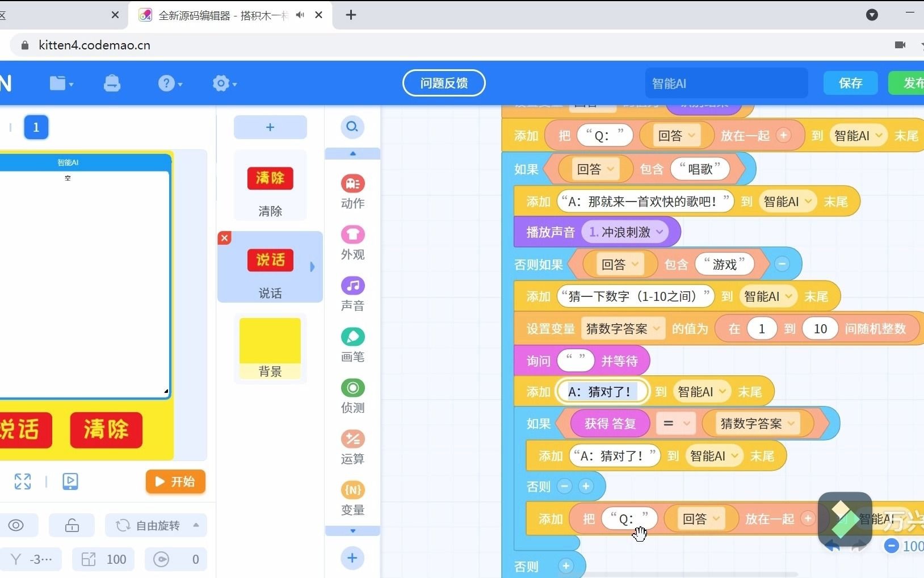
Task: Edit the 唱歌 text input
Action: [x=700, y=169]
